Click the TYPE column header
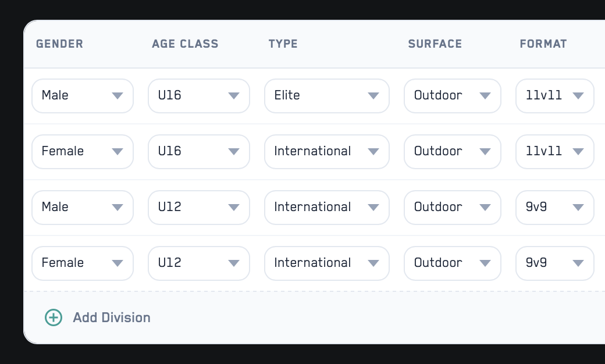This screenshot has width=605, height=364. point(283,44)
